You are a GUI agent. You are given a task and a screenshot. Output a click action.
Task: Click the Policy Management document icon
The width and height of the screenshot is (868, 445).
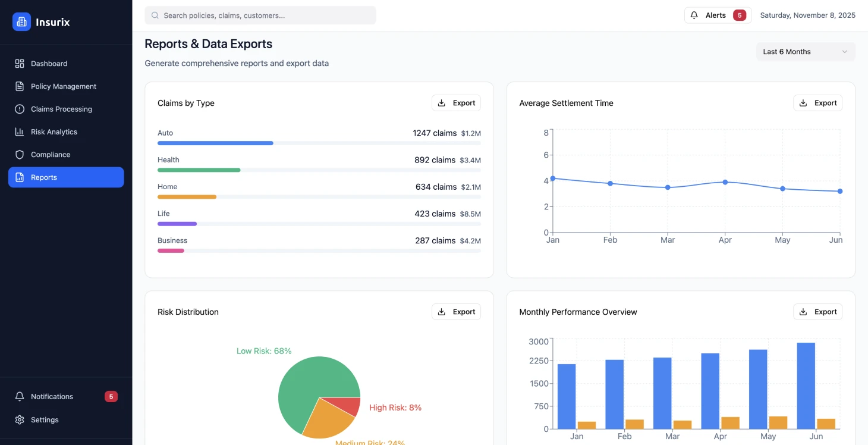coord(20,86)
